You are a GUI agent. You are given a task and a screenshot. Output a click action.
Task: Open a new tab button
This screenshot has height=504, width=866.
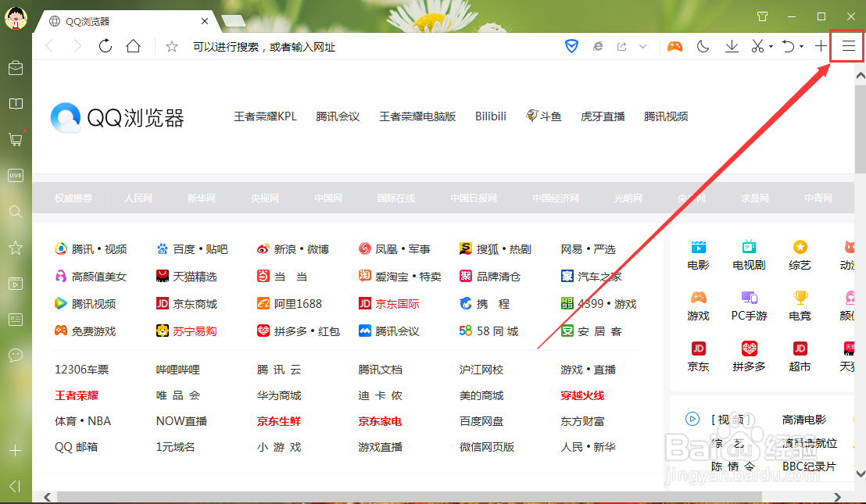tap(234, 21)
